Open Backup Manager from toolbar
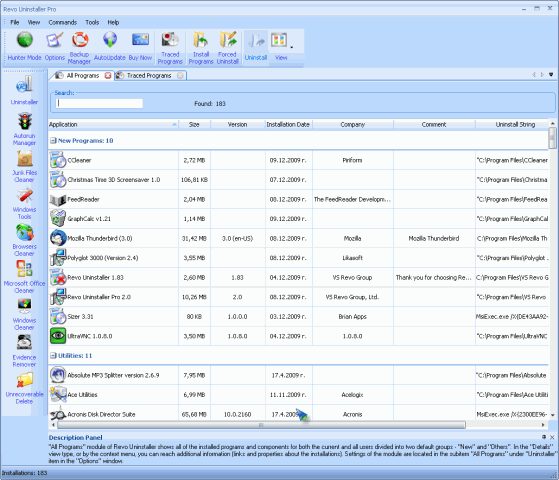 click(x=80, y=48)
